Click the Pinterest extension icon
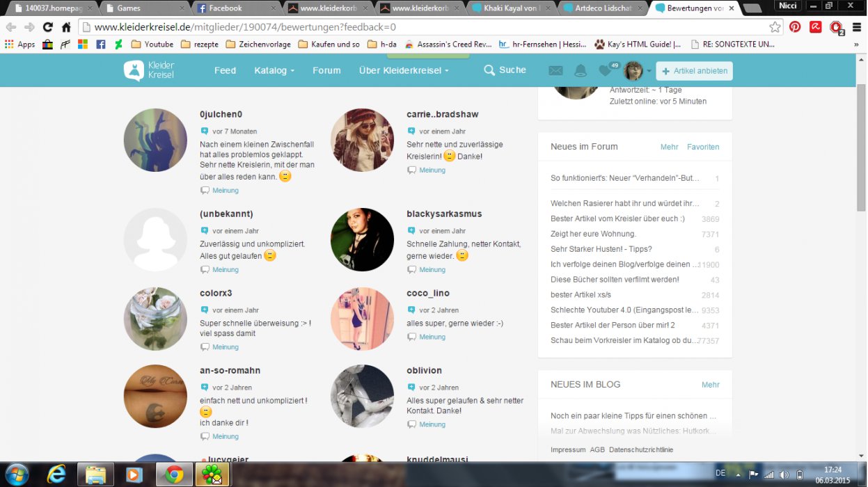The image size is (868, 487). pyautogui.click(x=795, y=27)
